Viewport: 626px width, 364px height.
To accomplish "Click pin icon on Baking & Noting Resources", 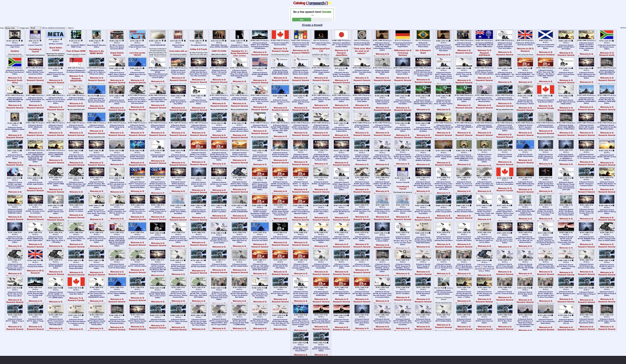I will pos(182,41).
